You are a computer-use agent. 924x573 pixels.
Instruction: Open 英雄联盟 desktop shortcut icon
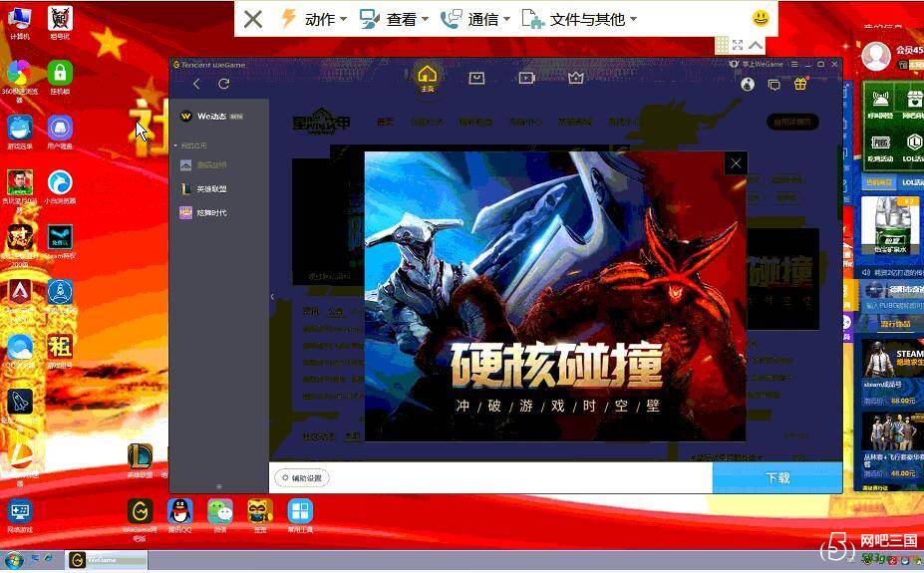[x=140, y=460]
